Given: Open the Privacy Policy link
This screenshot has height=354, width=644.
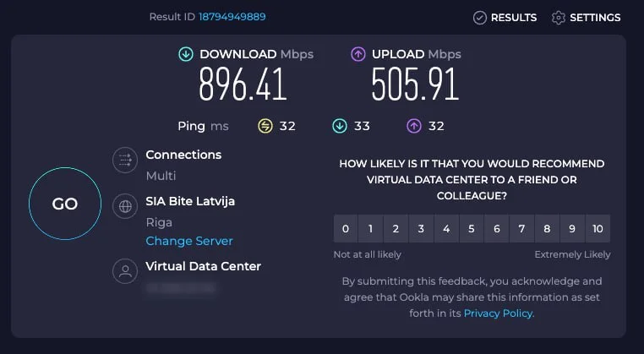Looking at the screenshot, I should (499, 313).
